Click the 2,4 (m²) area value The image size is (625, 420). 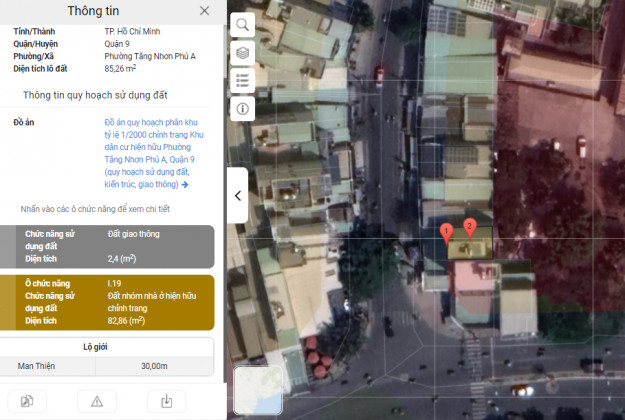(122, 259)
